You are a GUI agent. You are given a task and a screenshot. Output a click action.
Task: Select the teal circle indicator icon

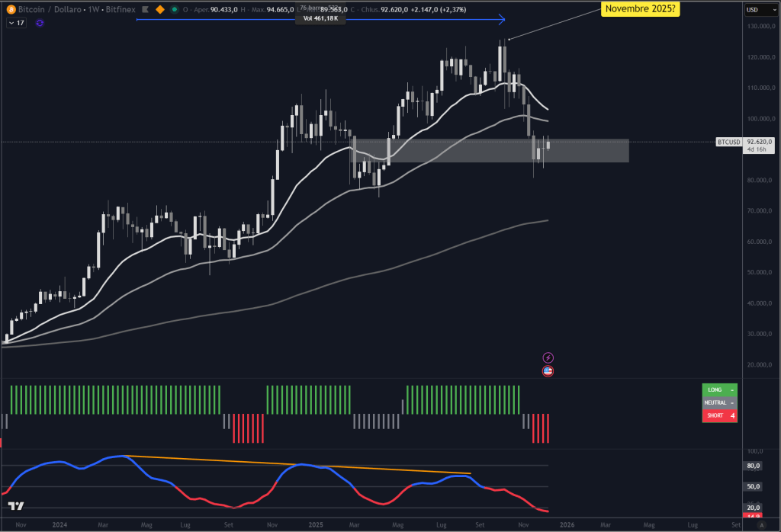(175, 9)
